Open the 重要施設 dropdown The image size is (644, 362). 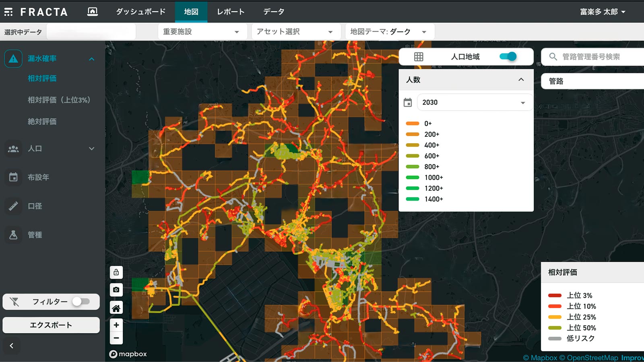pyautogui.click(x=202, y=32)
